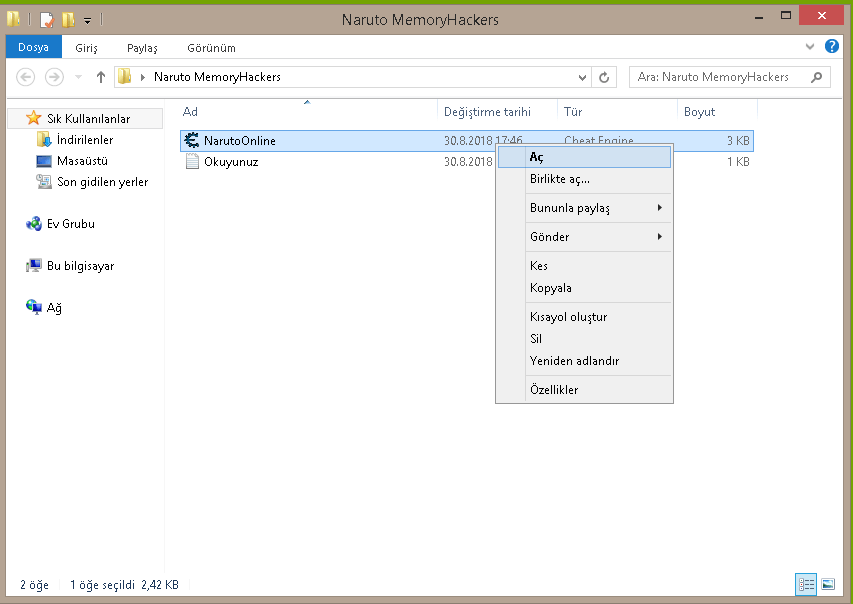Switch to the Görünüm tab
Viewport: 853px width, 604px height.
pos(211,48)
